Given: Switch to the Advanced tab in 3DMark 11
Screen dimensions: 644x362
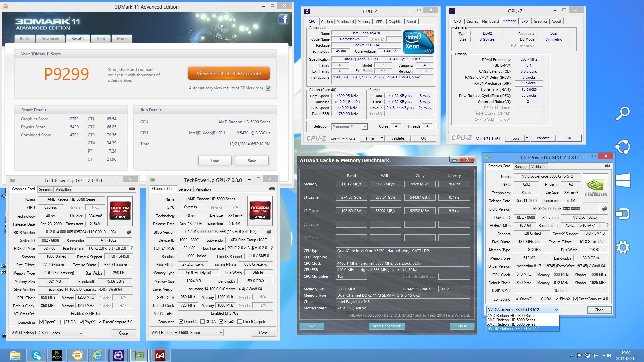Looking at the screenshot, I should pos(50,39).
